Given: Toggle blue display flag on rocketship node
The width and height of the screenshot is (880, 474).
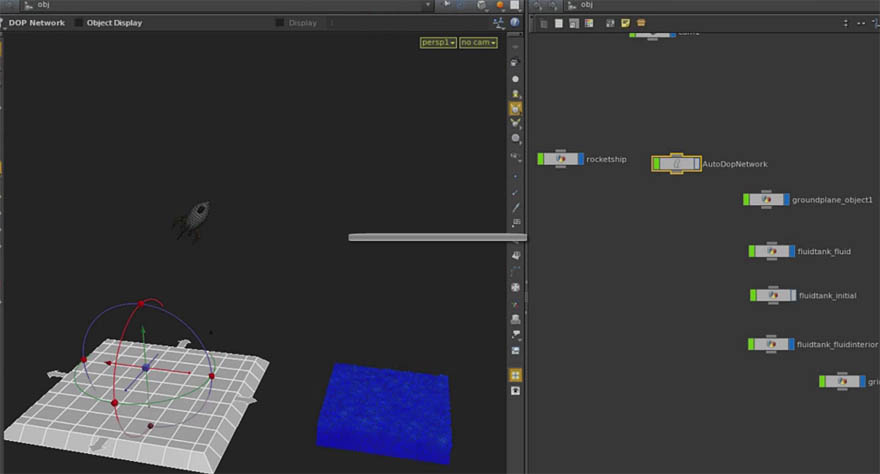Looking at the screenshot, I should pyautogui.click(x=581, y=159).
